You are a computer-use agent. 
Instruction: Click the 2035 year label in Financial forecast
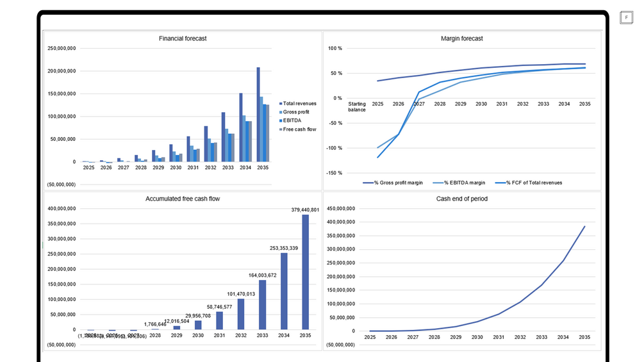click(263, 167)
